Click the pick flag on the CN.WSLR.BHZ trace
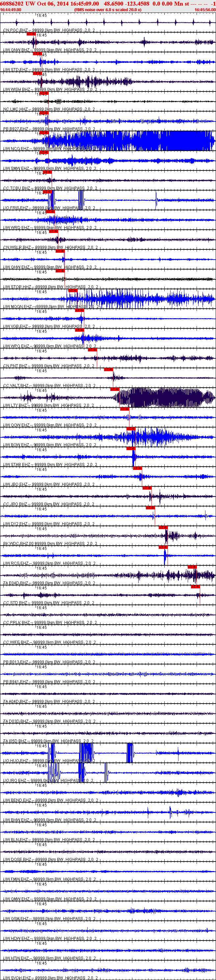Image resolution: width=216 pixels, height=980 pixels. point(53,231)
